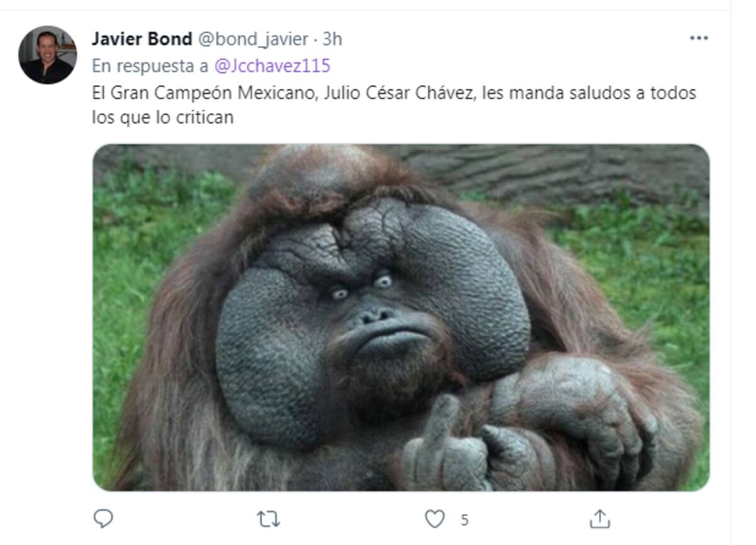
Task: View the like count number 5
Action: tap(464, 520)
